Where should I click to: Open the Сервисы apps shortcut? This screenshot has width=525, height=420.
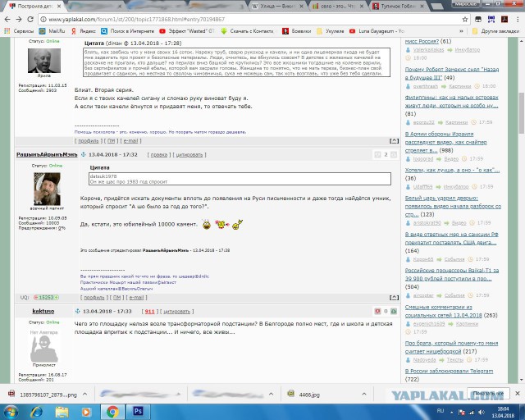click(x=19, y=31)
